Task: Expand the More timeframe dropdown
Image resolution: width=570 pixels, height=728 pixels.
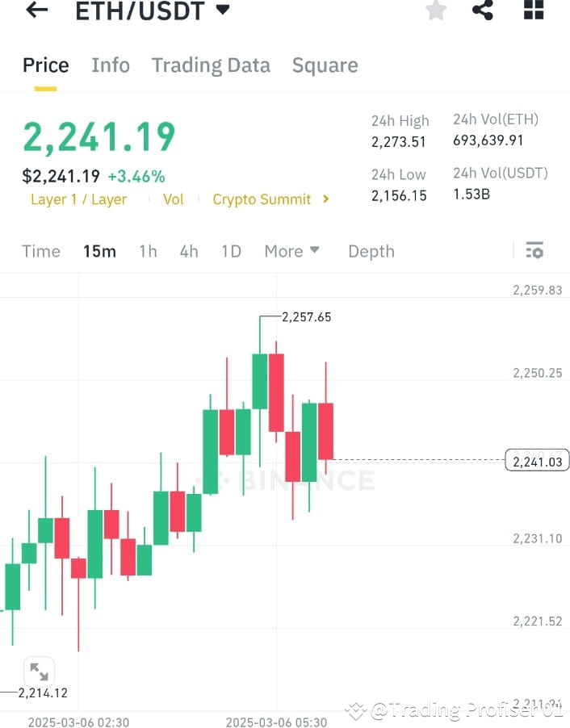Action: (x=291, y=251)
